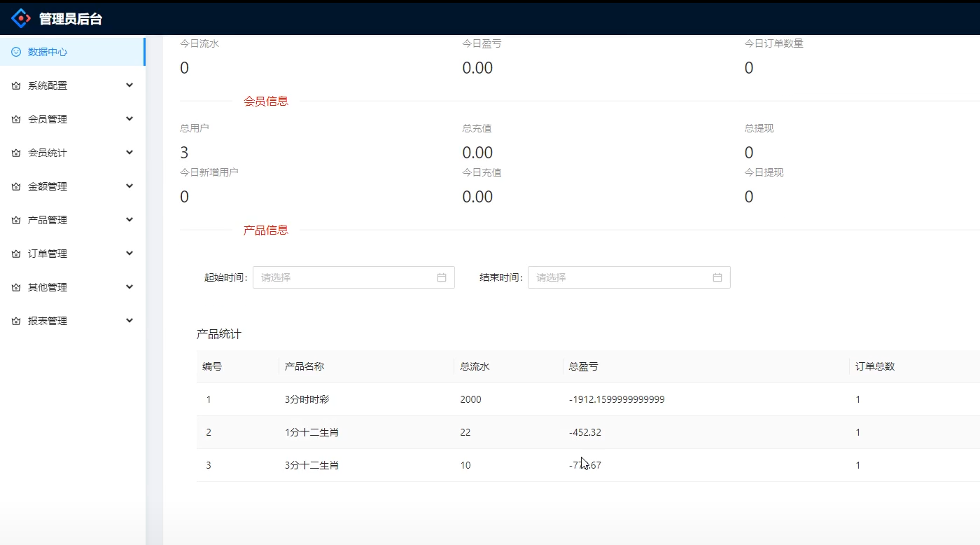Expand the 系统配置 menu chevron
Screen dimensions: 980x545
click(129, 85)
